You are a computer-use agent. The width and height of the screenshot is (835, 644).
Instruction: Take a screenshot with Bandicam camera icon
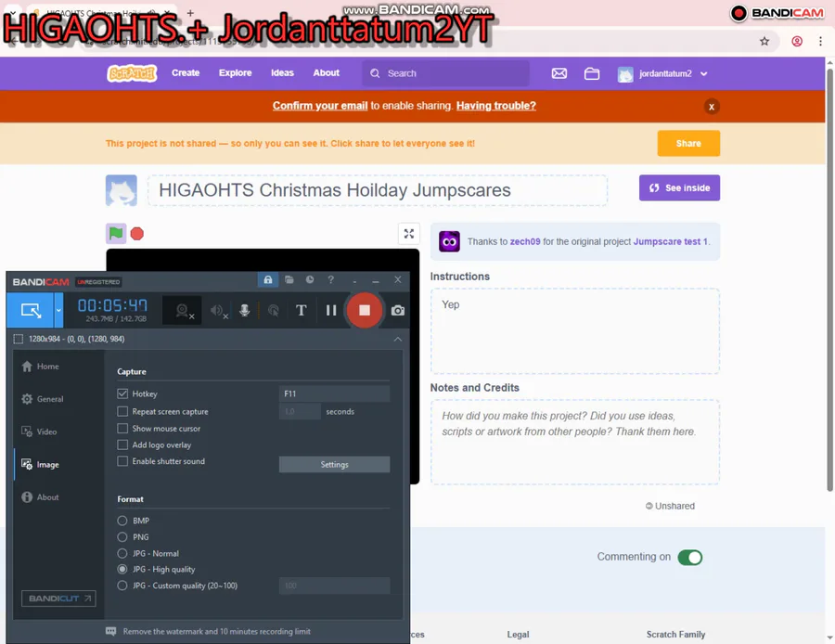click(x=398, y=310)
